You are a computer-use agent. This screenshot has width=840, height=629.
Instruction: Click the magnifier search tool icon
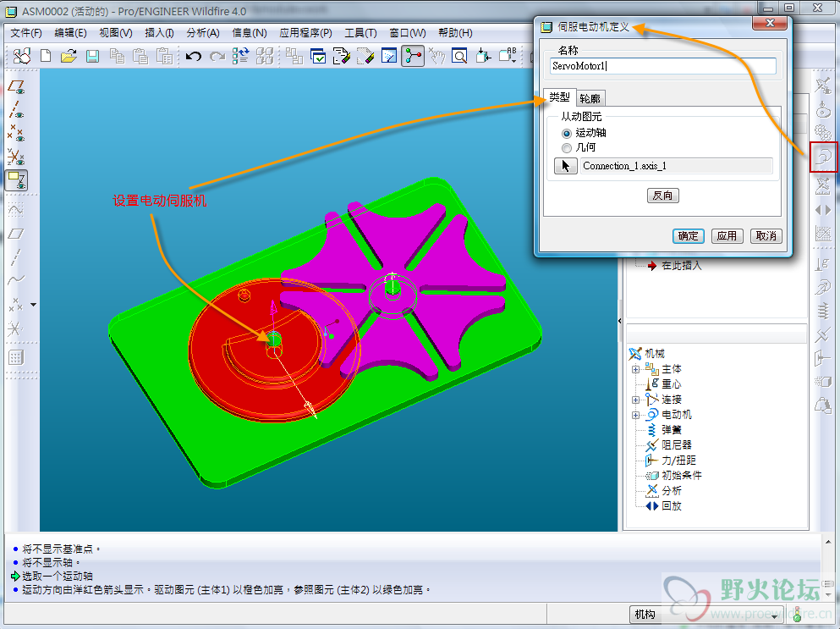[x=458, y=57]
